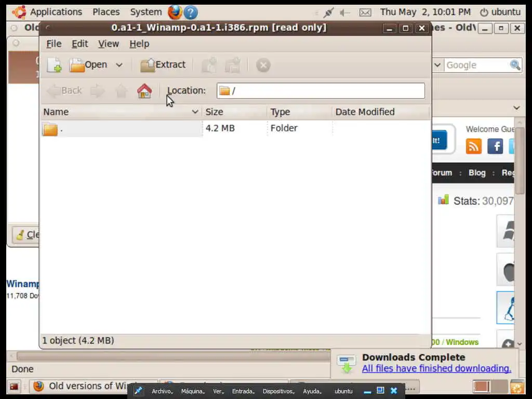This screenshot has height=399, width=532.
Task: Sort by the Size column header
Action: [x=235, y=112]
